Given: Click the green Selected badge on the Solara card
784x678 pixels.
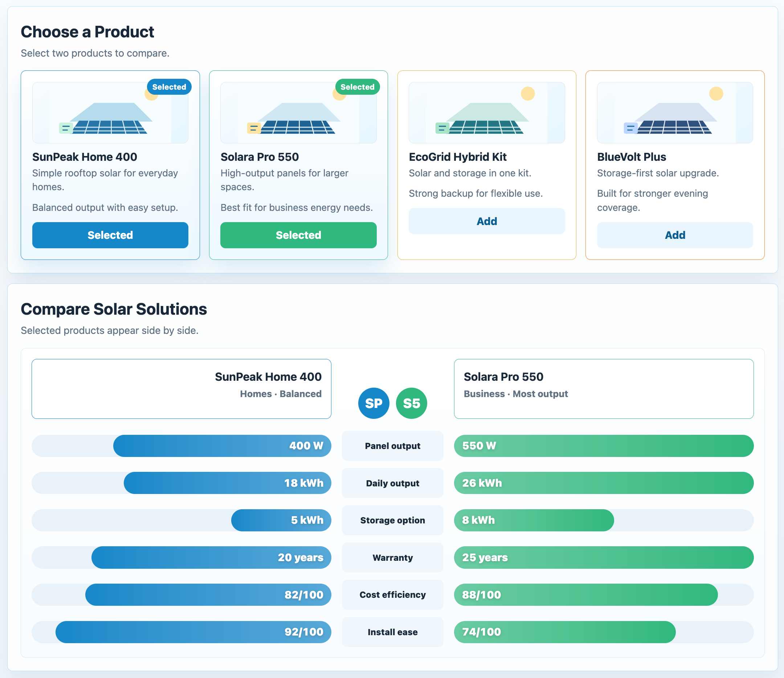Looking at the screenshot, I should pos(357,87).
